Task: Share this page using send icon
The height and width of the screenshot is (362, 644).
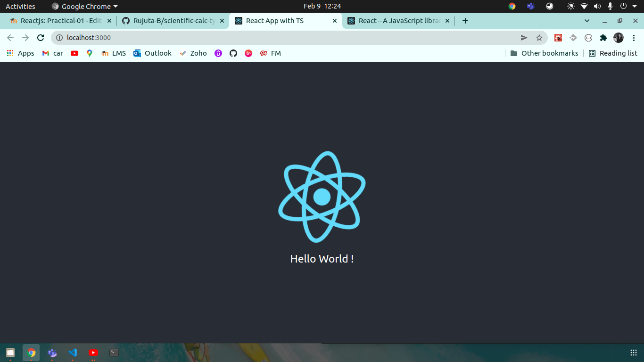Action: [524, 38]
